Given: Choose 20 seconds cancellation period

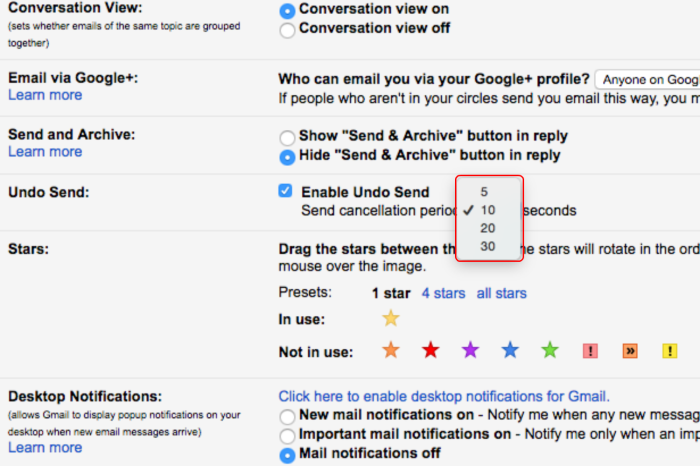Looking at the screenshot, I should (x=489, y=229).
